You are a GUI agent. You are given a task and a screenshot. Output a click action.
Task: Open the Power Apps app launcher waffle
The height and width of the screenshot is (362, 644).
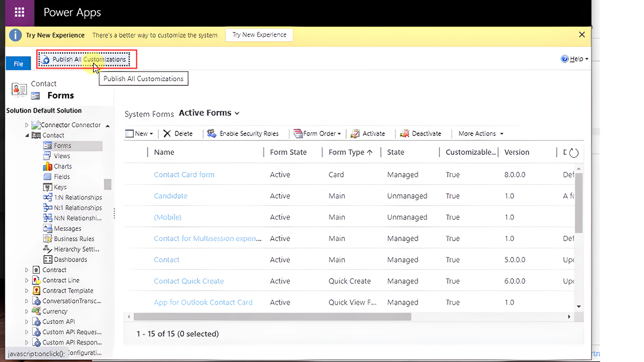coord(19,12)
